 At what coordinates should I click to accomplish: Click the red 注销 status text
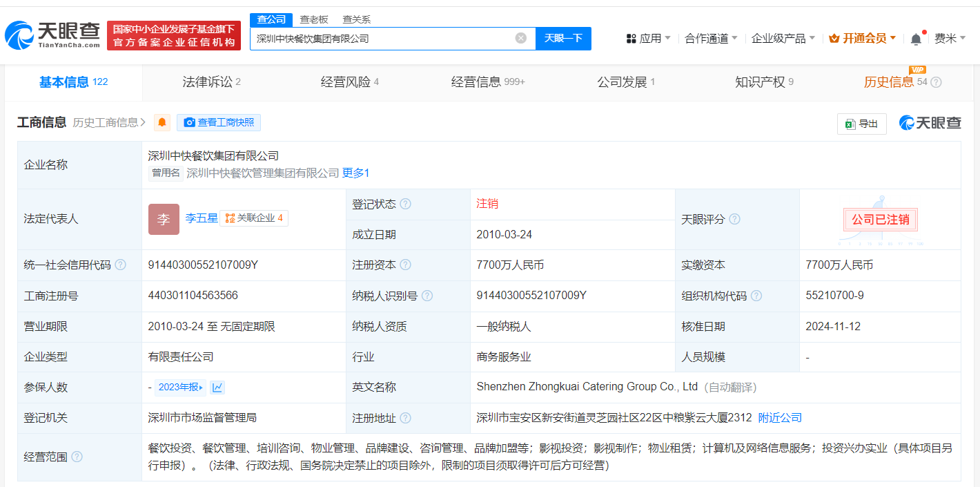pos(487,204)
